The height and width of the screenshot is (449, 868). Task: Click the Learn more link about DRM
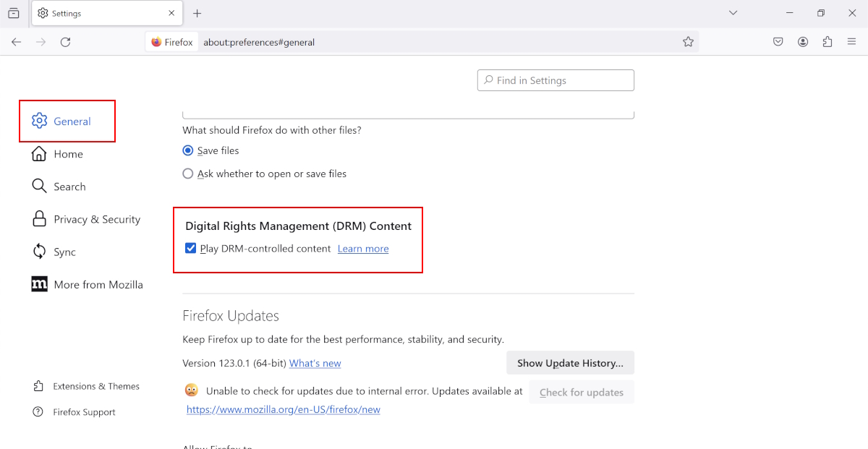tap(362, 247)
